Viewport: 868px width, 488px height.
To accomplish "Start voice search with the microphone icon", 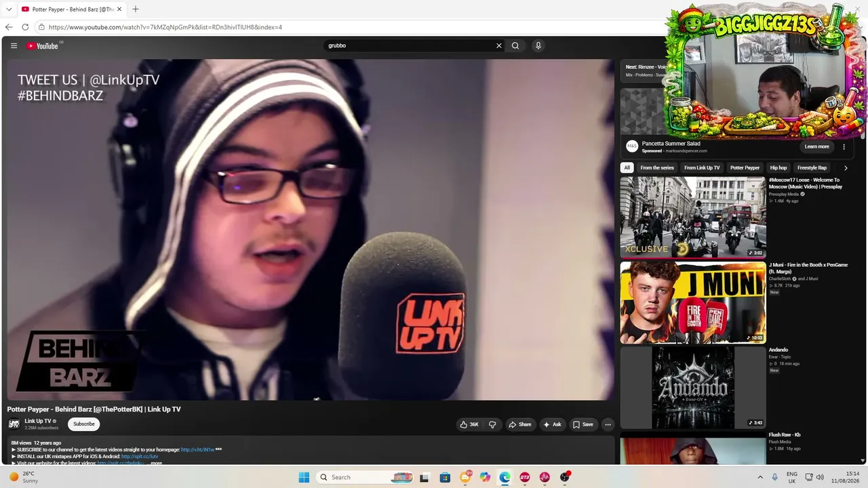I will [x=538, y=46].
